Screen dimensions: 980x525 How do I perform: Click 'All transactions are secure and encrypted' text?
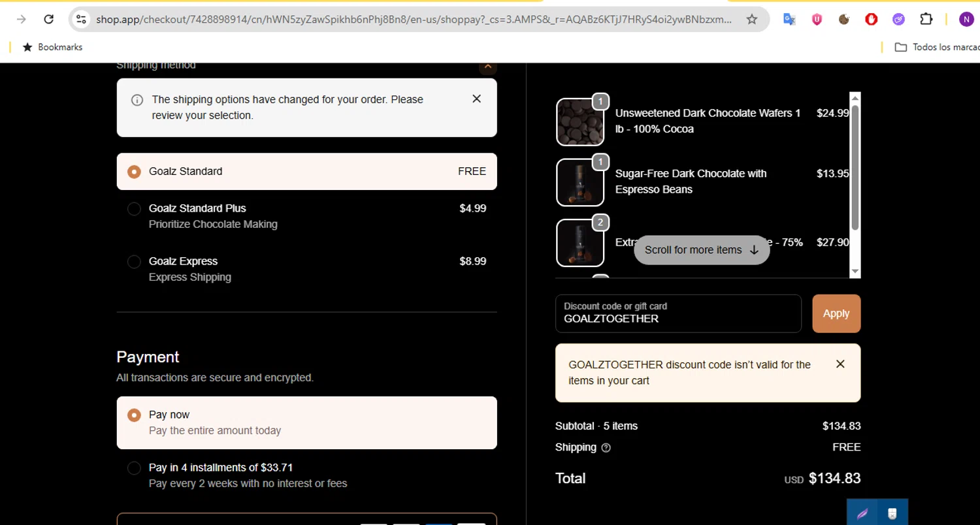click(x=215, y=377)
